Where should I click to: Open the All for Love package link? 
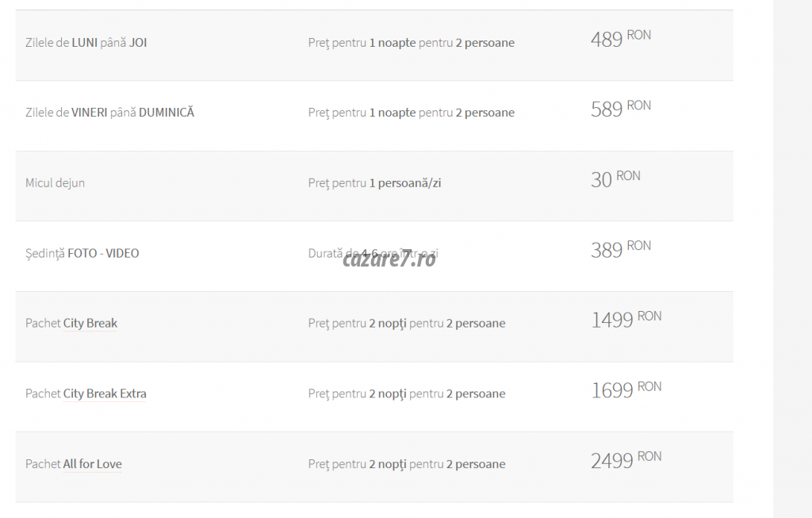(92, 464)
